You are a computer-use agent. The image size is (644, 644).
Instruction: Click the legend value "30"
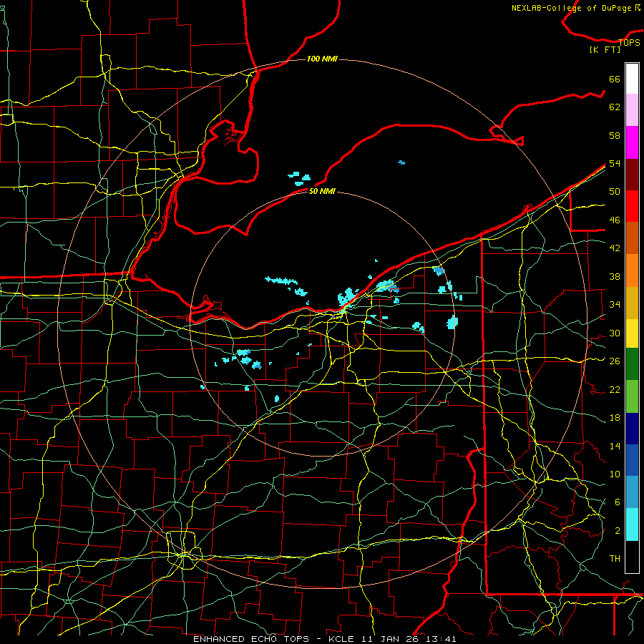(x=615, y=333)
